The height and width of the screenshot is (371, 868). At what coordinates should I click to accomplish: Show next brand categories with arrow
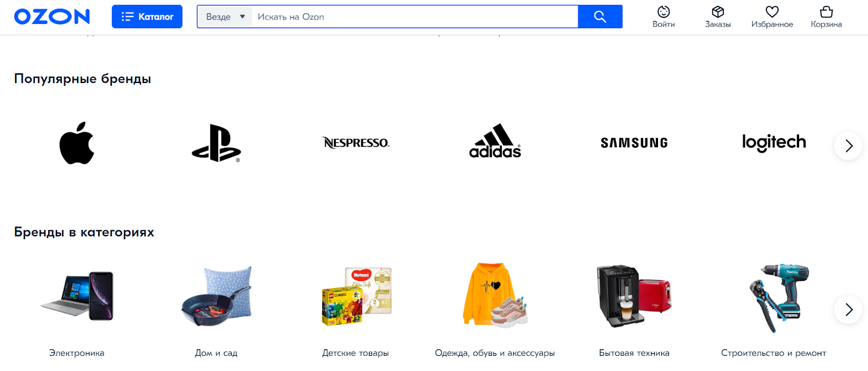coord(848,310)
